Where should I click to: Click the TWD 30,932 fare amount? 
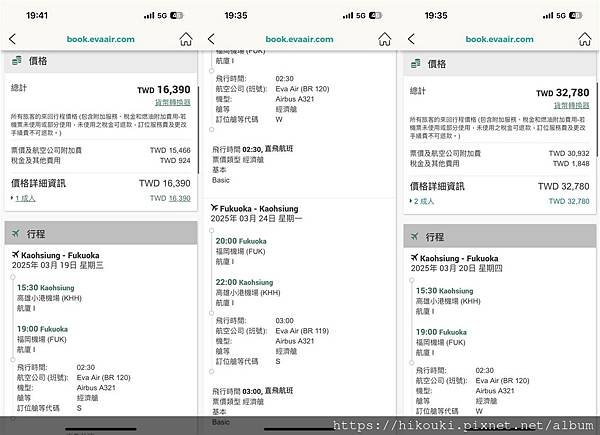tap(569, 153)
